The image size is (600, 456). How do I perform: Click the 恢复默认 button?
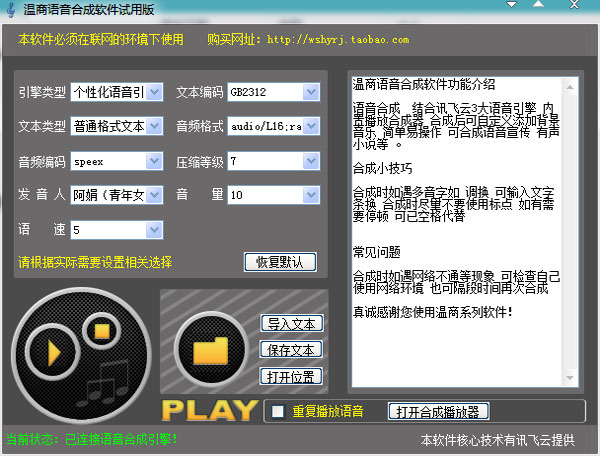[280, 262]
